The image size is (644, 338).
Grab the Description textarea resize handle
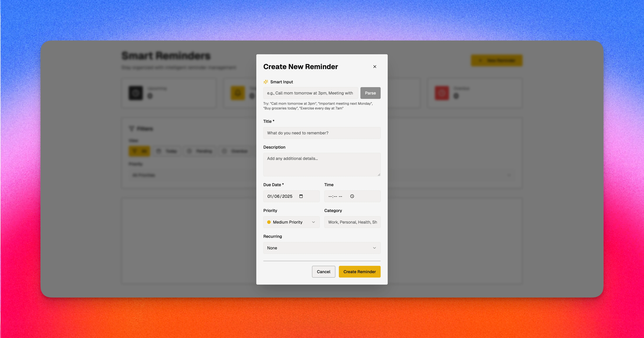coord(379,175)
